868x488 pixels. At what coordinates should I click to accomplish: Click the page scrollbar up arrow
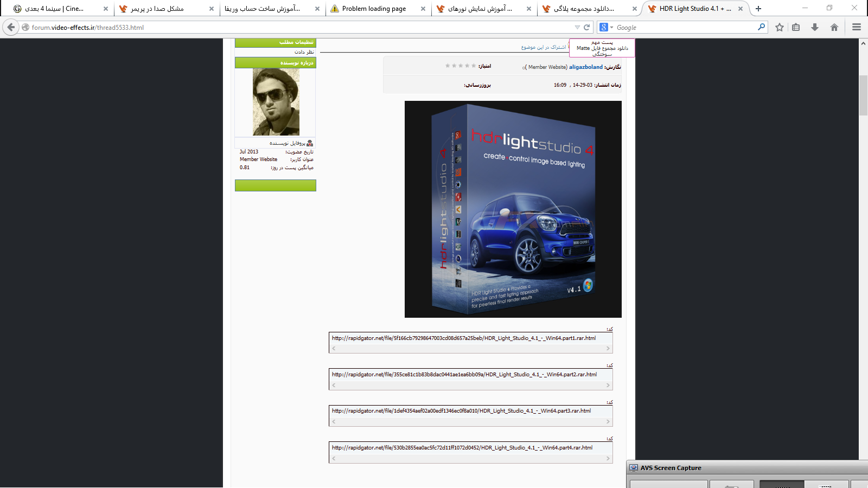(x=863, y=43)
